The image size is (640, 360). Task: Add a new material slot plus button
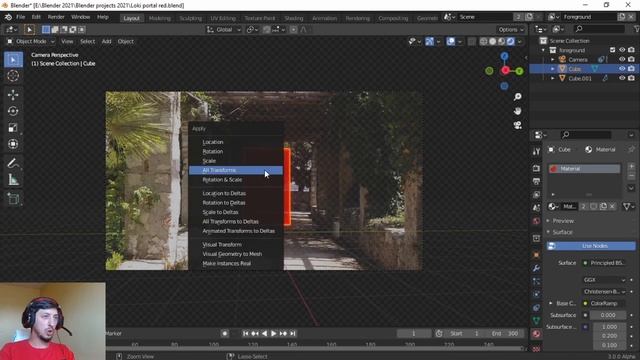click(x=631, y=167)
